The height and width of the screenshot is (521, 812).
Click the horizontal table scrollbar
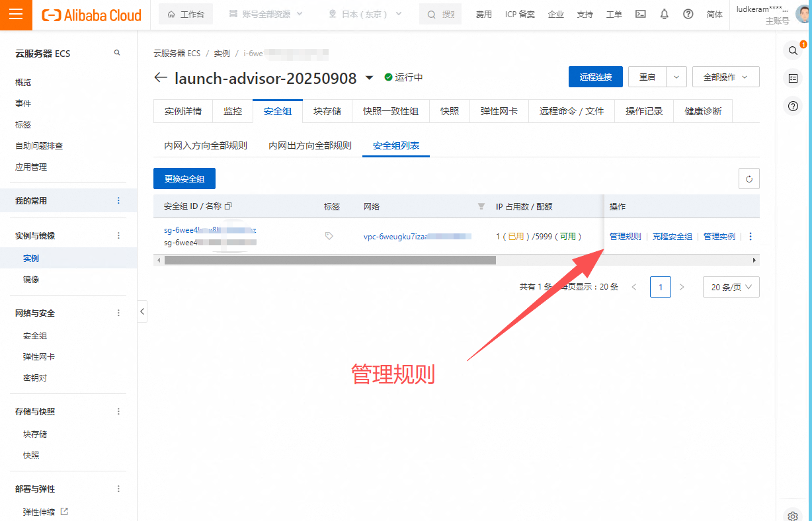tap(330, 260)
